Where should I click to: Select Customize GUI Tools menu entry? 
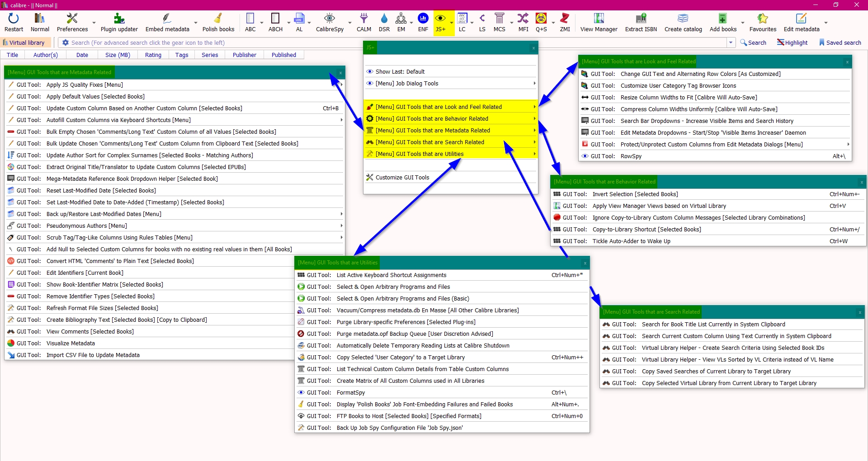click(x=451, y=178)
